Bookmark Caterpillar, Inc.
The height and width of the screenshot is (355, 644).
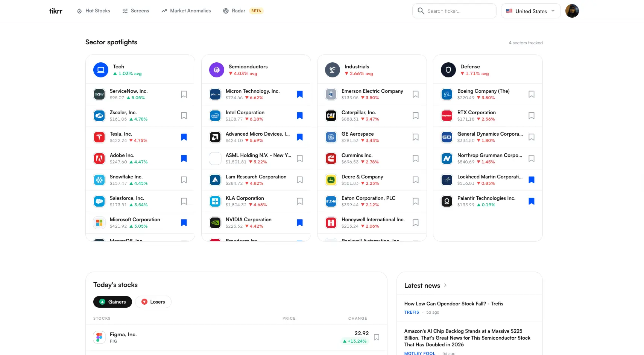(416, 116)
